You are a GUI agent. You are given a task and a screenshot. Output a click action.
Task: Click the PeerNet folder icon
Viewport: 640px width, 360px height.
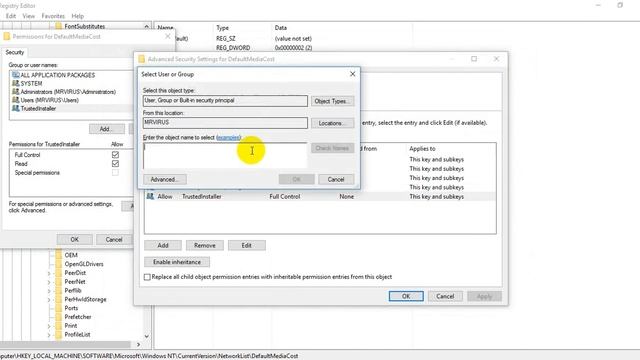tap(58, 282)
